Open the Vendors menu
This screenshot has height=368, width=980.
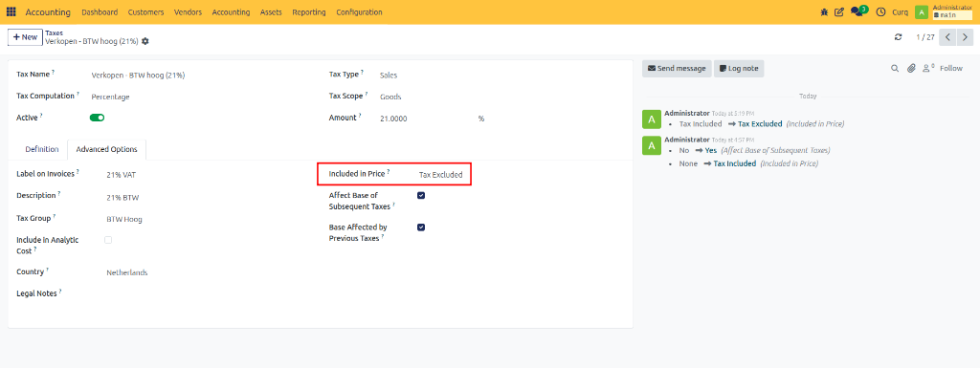click(x=188, y=11)
